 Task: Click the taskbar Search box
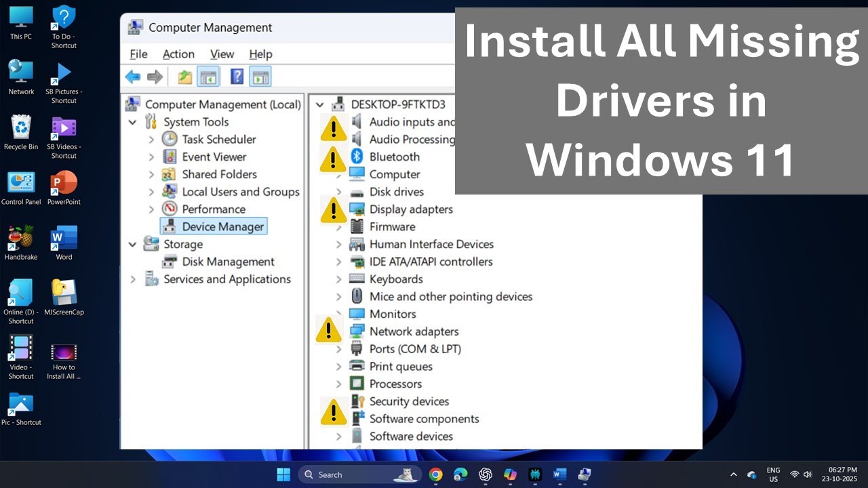coord(359,474)
